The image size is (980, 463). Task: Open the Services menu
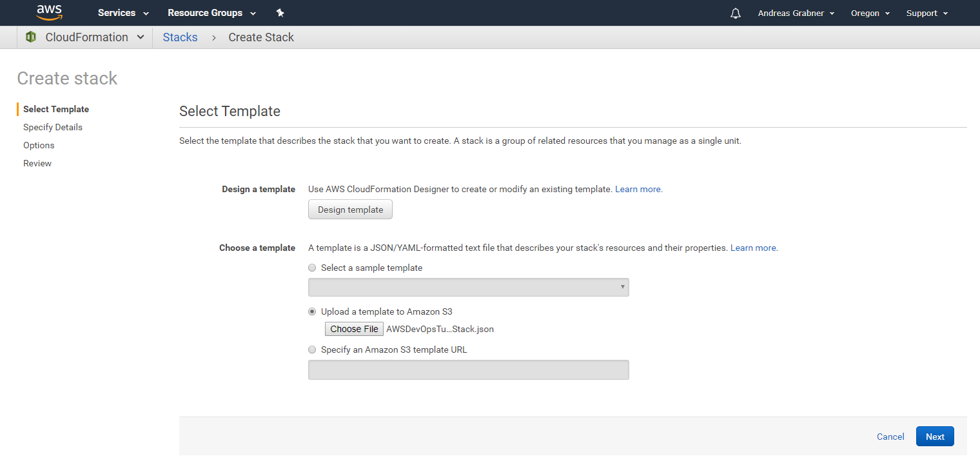tap(123, 13)
